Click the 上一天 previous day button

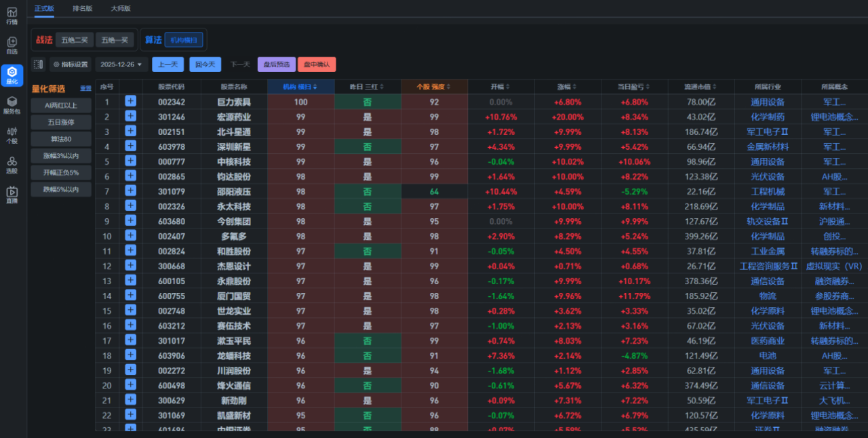click(167, 64)
